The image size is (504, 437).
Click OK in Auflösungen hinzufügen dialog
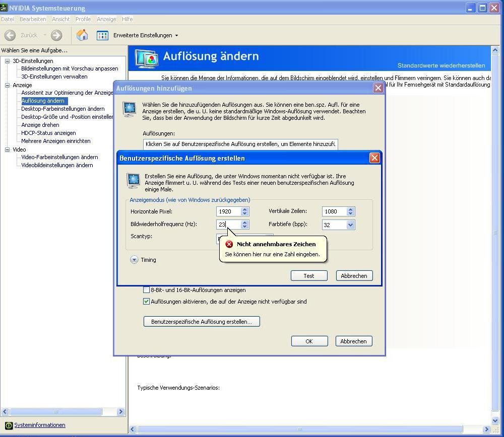tap(309, 341)
